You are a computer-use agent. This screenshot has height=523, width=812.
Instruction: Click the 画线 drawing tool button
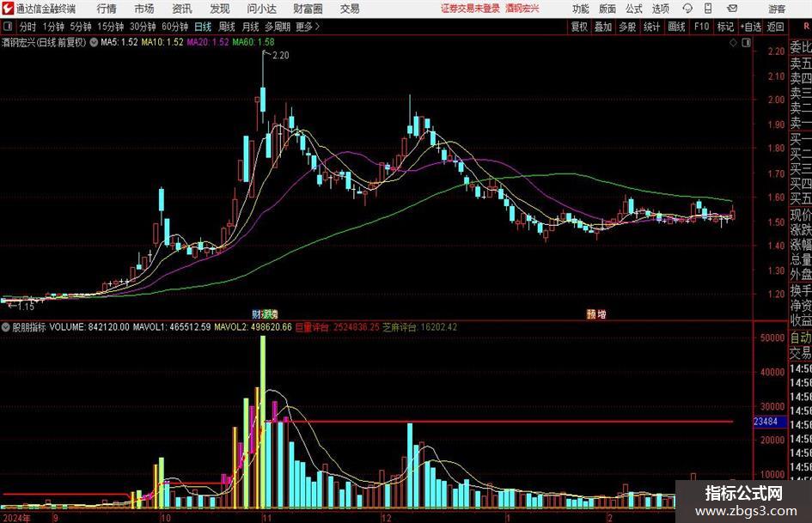(676, 27)
